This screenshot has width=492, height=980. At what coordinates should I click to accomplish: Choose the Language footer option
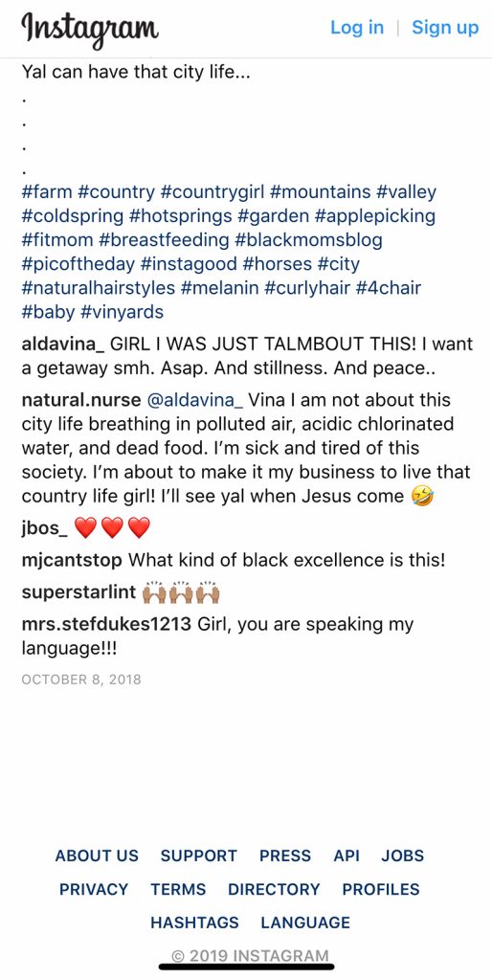[305, 923]
